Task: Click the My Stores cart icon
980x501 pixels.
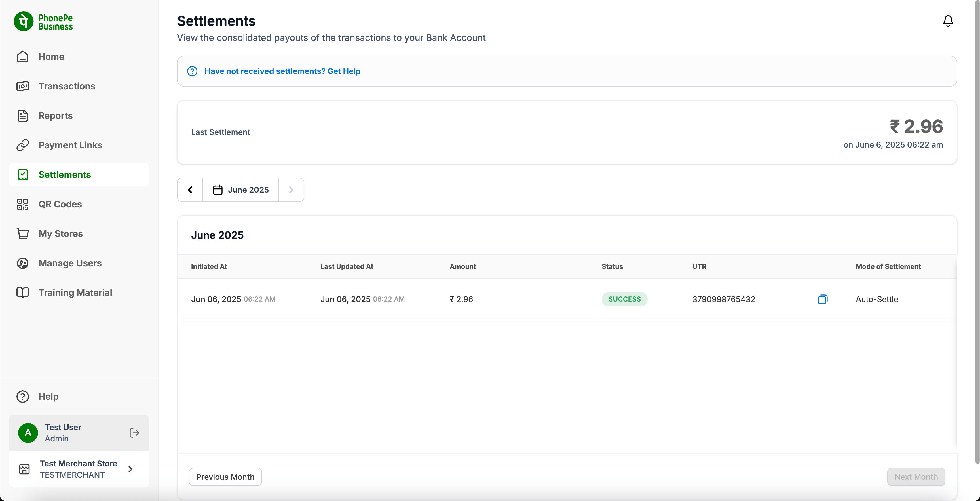Action: coord(22,233)
